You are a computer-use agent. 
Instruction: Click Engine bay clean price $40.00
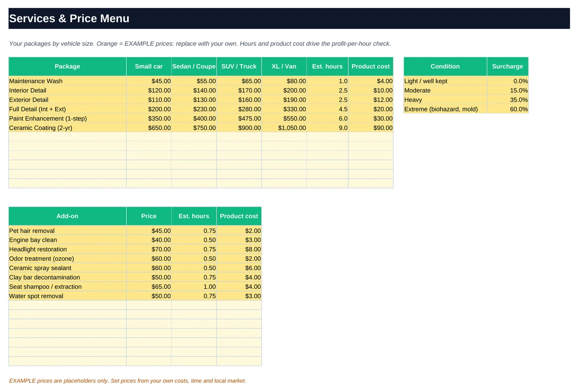pyautogui.click(x=149, y=240)
